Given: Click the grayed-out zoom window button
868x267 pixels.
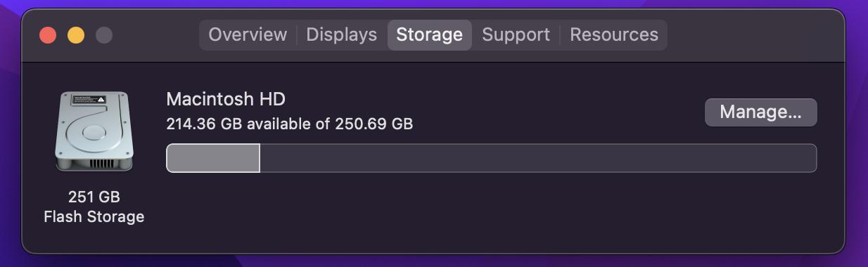Looking at the screenshot, I should (x=104, y=35).
